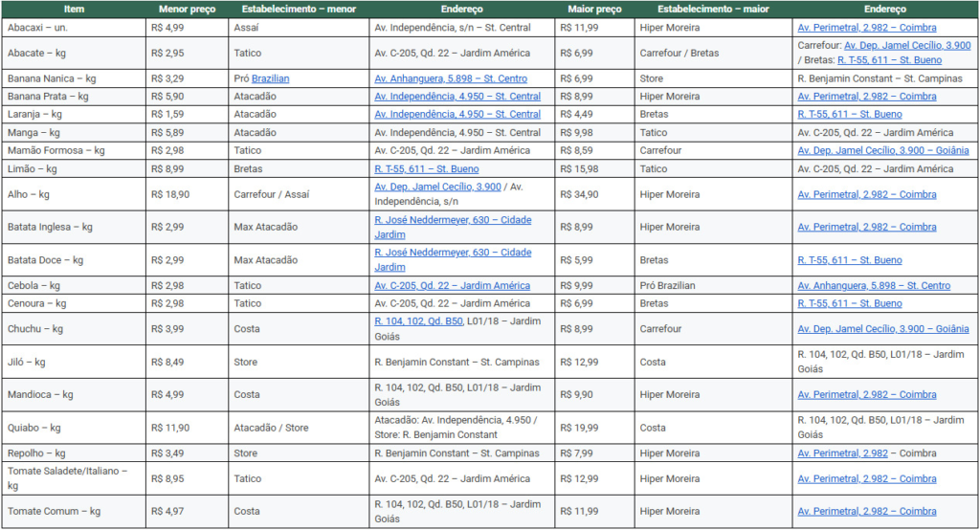Click "R. Benjamin Constant – St. Campinas" in Jiló row
980x530 pixels.
pyautogui.click(x=457, y=362)
